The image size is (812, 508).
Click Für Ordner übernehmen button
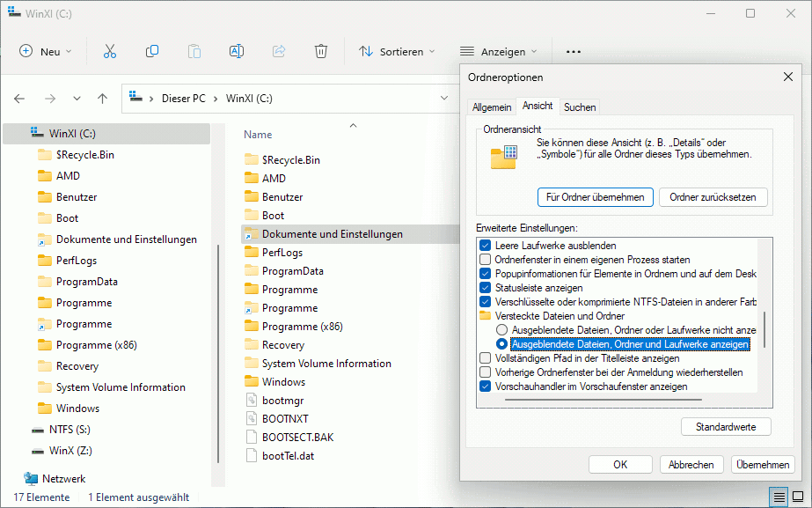pos(595,197)
